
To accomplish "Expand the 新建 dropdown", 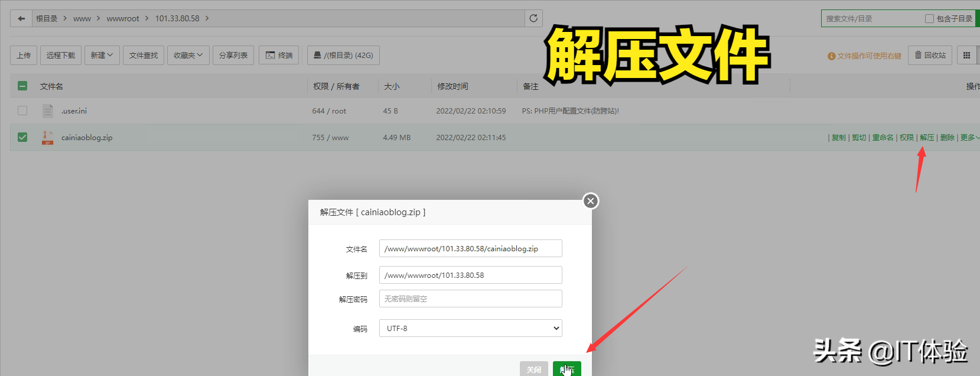I will click(x=102, y=55).
